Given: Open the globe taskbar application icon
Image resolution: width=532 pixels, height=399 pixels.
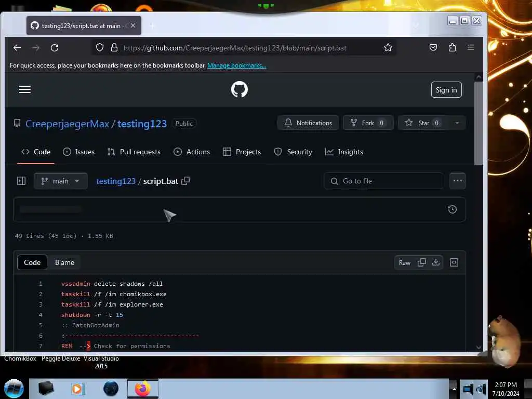Looking at the screenshot, I should click(111, 389).
